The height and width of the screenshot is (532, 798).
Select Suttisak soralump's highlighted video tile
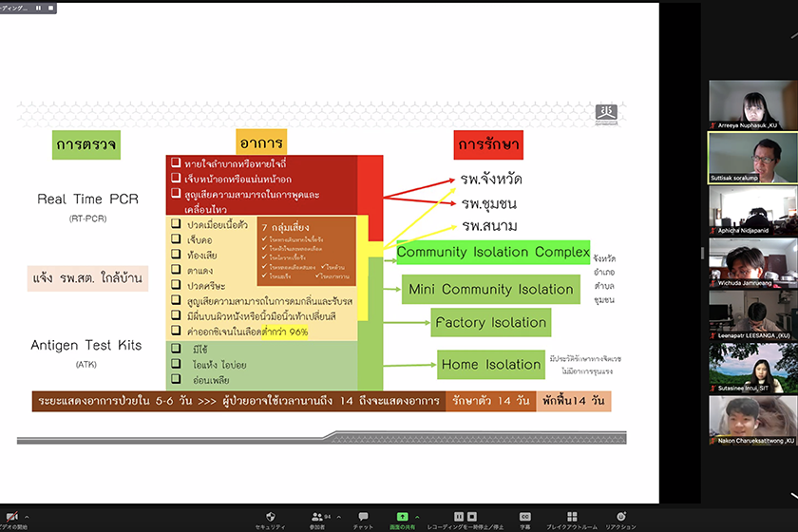click(x=752, y=158)
